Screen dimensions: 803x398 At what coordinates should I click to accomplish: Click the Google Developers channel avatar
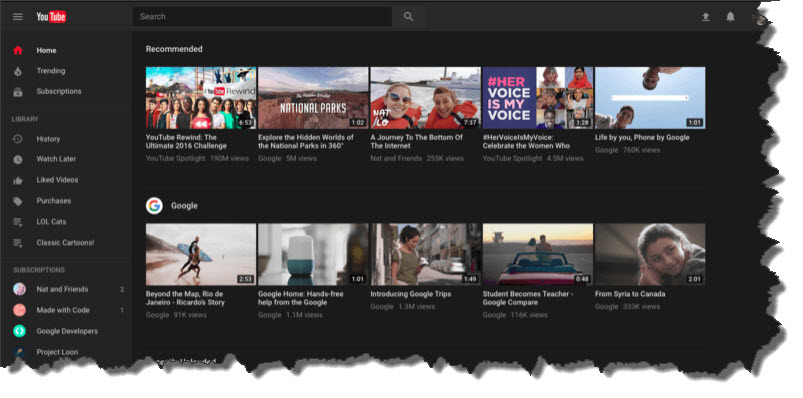click(19, 331)
